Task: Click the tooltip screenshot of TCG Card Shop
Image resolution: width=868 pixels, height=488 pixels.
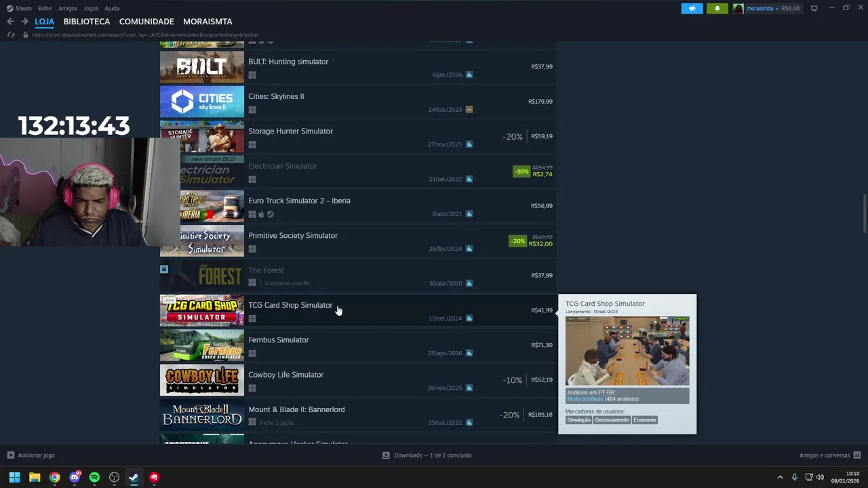Action: pos(627,351)
